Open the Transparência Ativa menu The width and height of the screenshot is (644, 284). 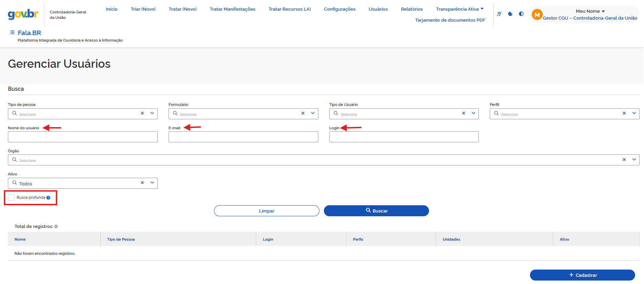click(x=460, y=9)
